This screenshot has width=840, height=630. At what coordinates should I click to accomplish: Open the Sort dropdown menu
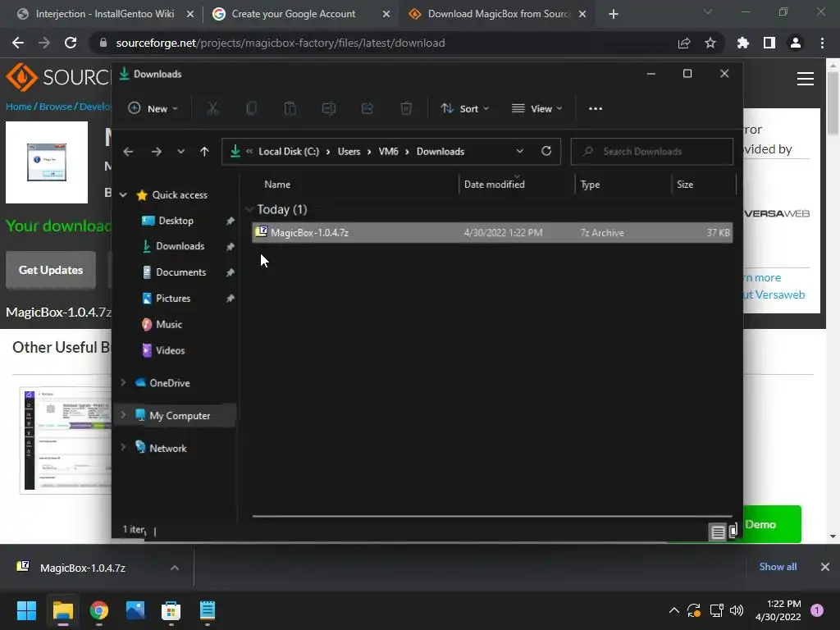pos(464,108)
